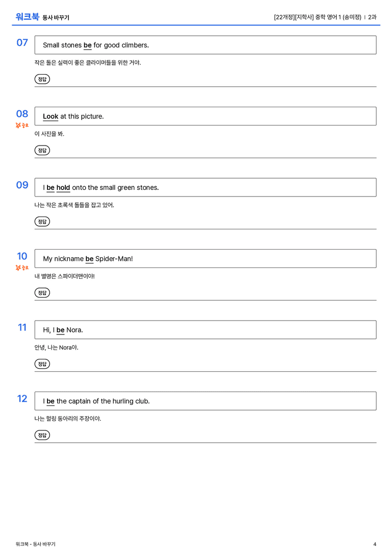Click the sentence box about the hurling club captain
This screenshot has width=392, height=555.
[205, 401]
